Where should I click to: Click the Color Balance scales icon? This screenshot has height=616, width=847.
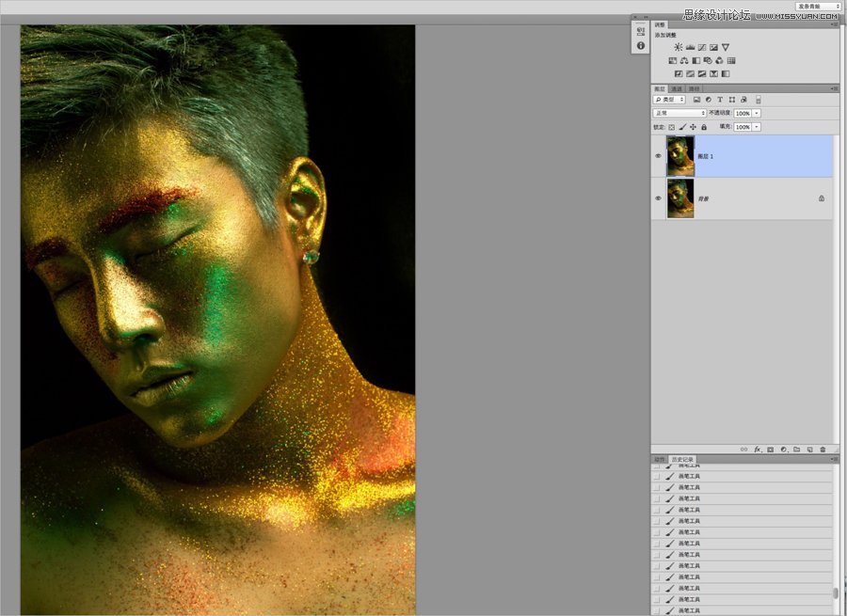684,60
